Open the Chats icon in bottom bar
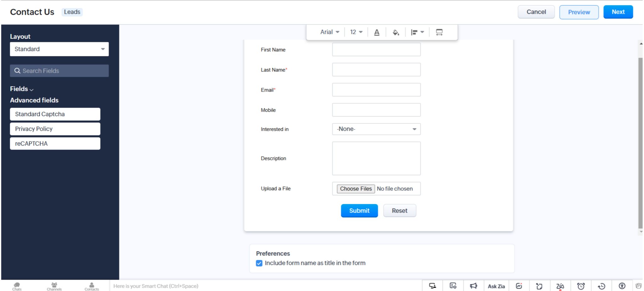 point(17,286)
